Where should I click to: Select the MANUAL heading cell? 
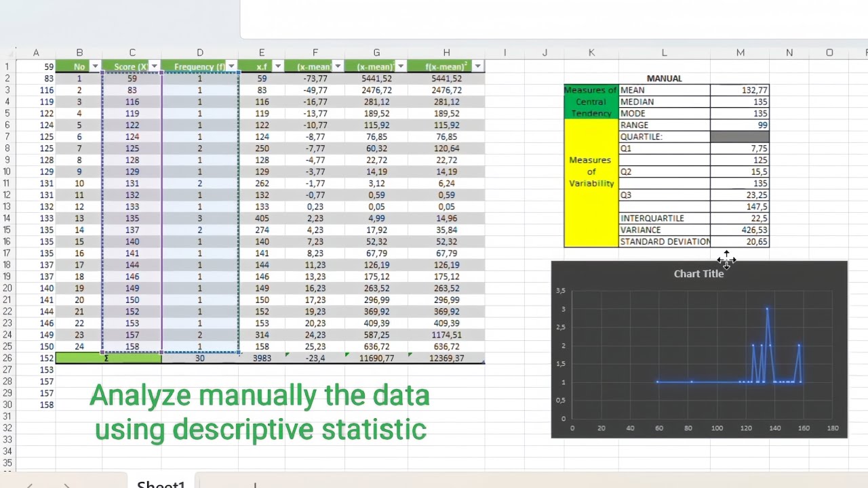pos(664,78)
